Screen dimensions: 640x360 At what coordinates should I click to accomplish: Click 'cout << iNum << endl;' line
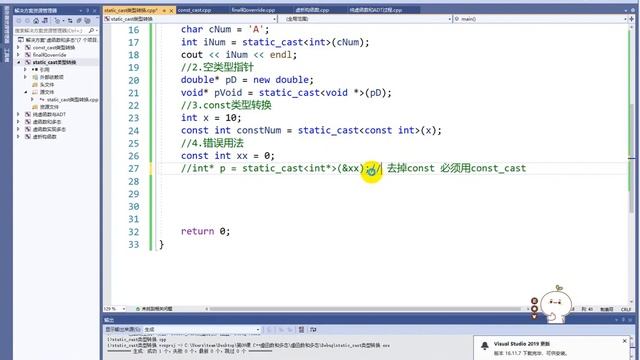pos(239,55)
